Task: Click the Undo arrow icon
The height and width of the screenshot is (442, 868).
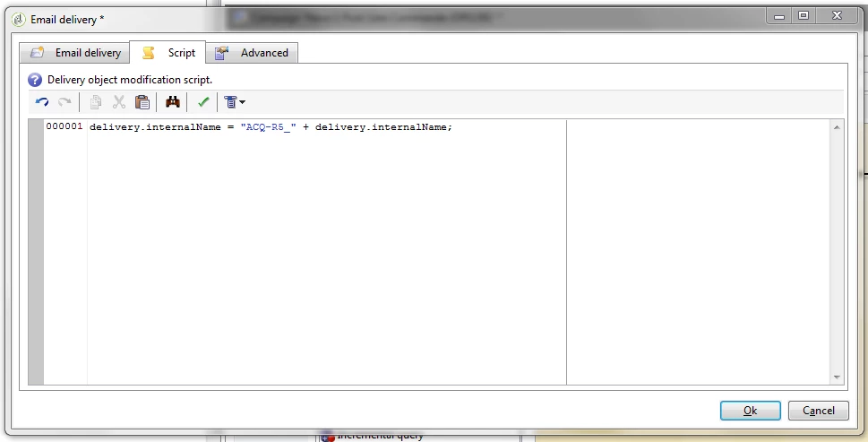Action: 42,102
